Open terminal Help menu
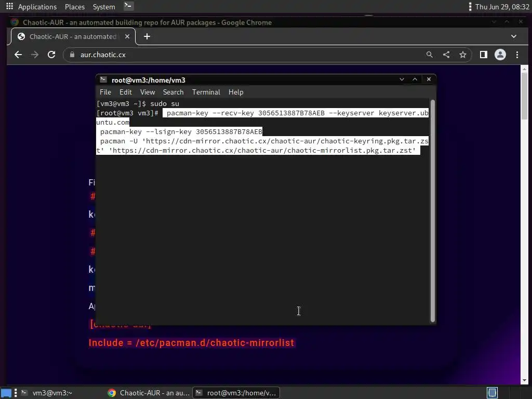The image size is (532, 399). coord(236,92)
